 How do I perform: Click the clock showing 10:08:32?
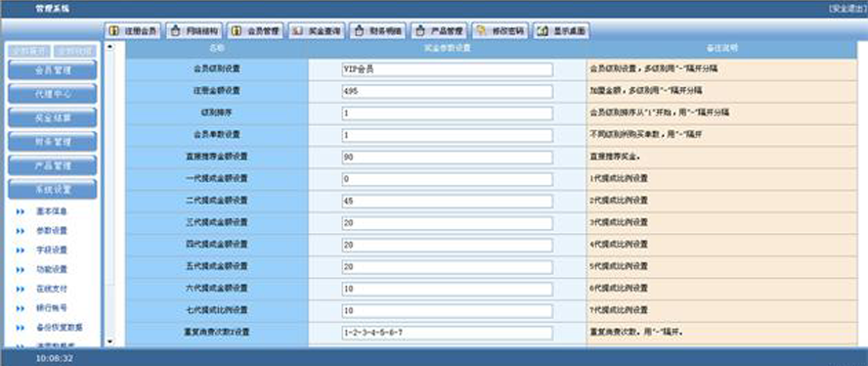55,358
